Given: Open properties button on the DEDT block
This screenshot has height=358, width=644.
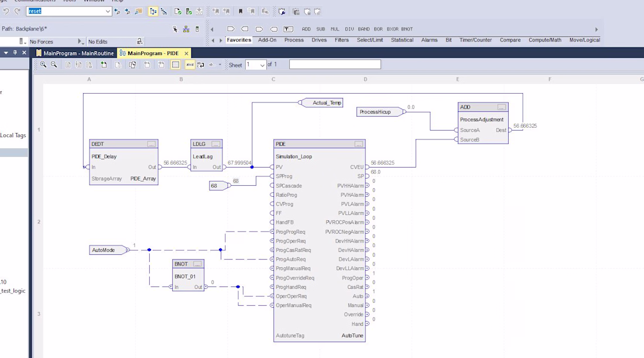Looking at the screenshot, I should 152,144.
